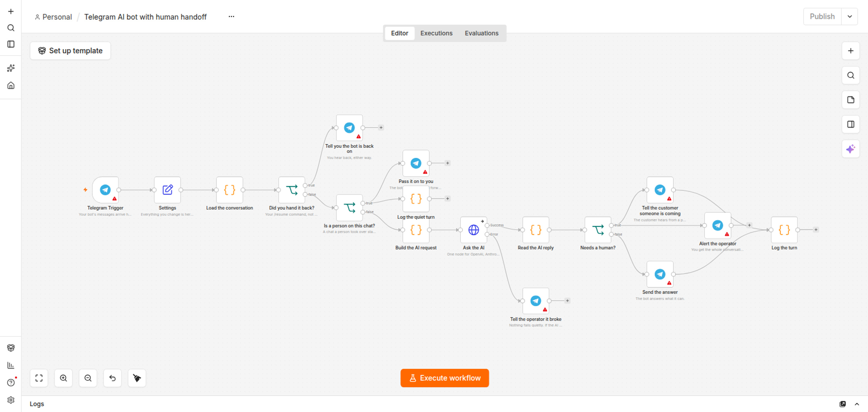Select the Did you hand it back? node
The height and width of the screenshot is (412, 868).
pos(292,190)
